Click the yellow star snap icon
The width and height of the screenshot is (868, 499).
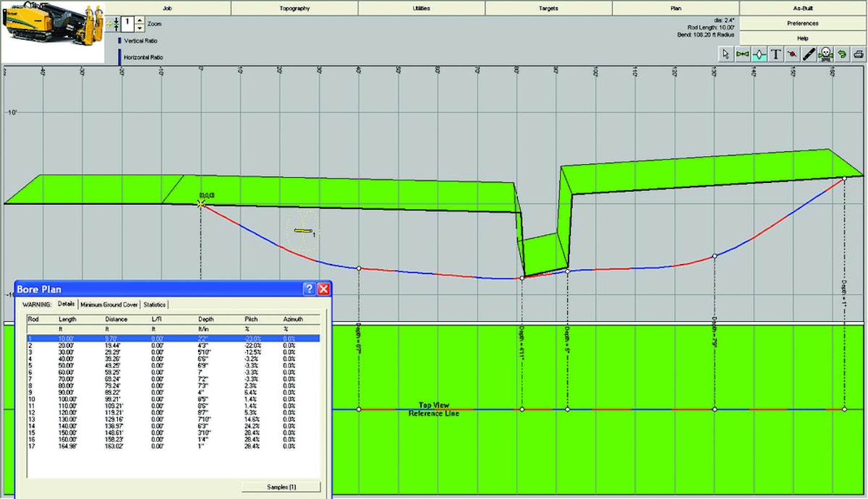pos(109,24)
